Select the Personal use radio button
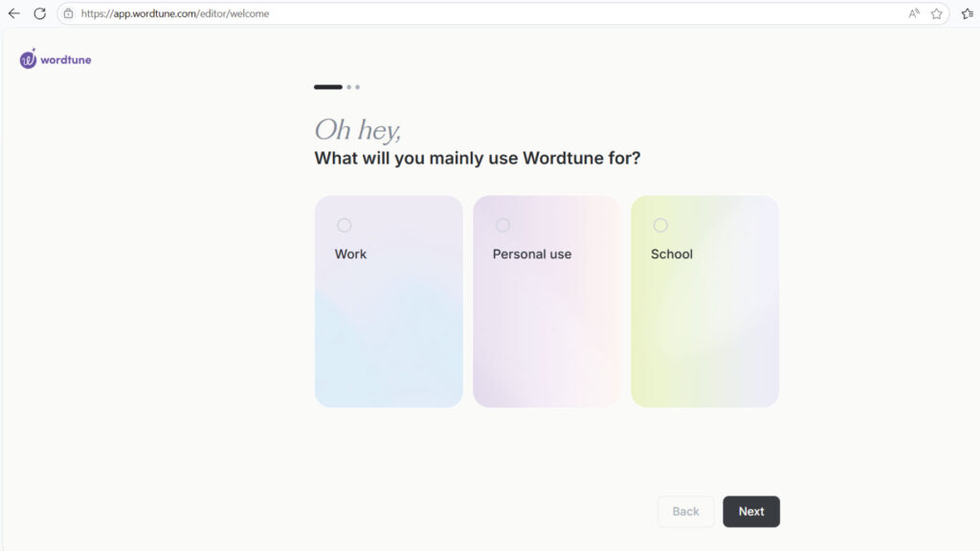 tap(502, 225)
